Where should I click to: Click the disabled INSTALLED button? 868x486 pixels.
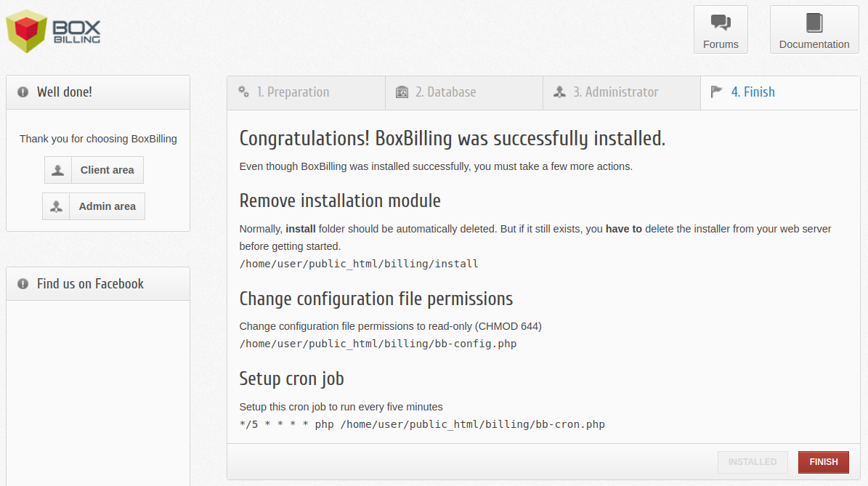(x=753, y=462)
